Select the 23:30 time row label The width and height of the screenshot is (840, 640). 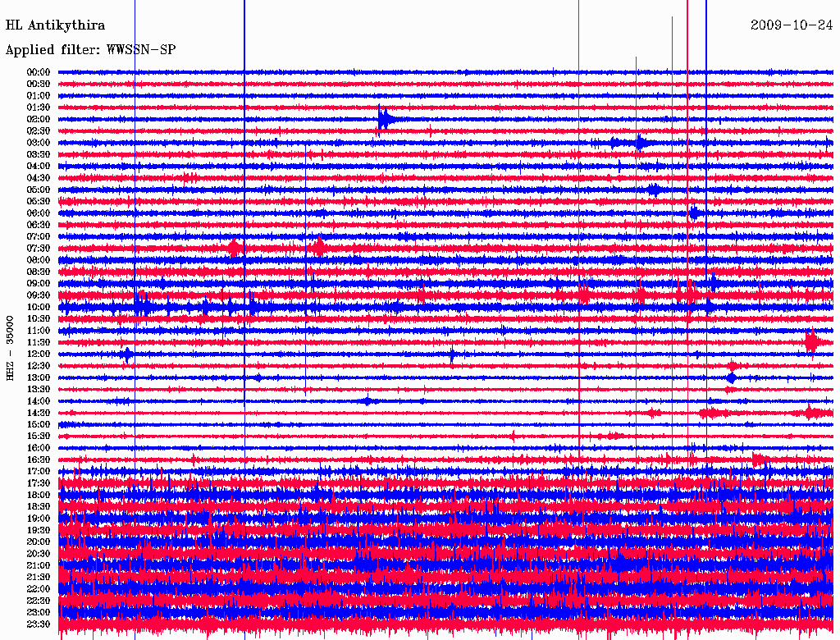pyautogui.click(x=39, y=624)
